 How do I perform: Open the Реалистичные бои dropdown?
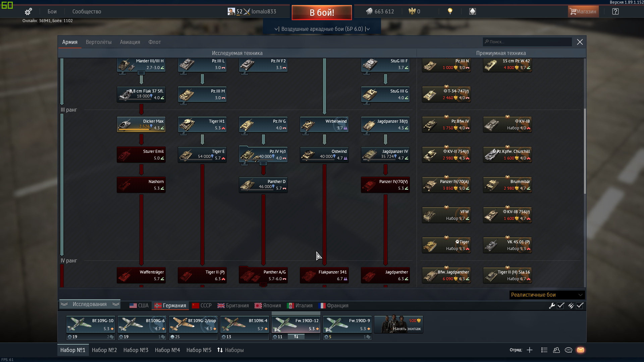click(547, 295)
